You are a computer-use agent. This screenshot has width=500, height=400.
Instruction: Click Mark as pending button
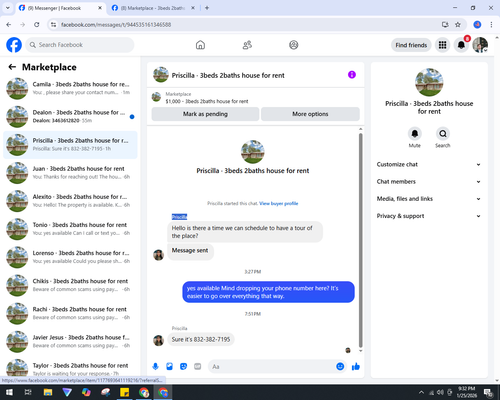click(205, 114)
